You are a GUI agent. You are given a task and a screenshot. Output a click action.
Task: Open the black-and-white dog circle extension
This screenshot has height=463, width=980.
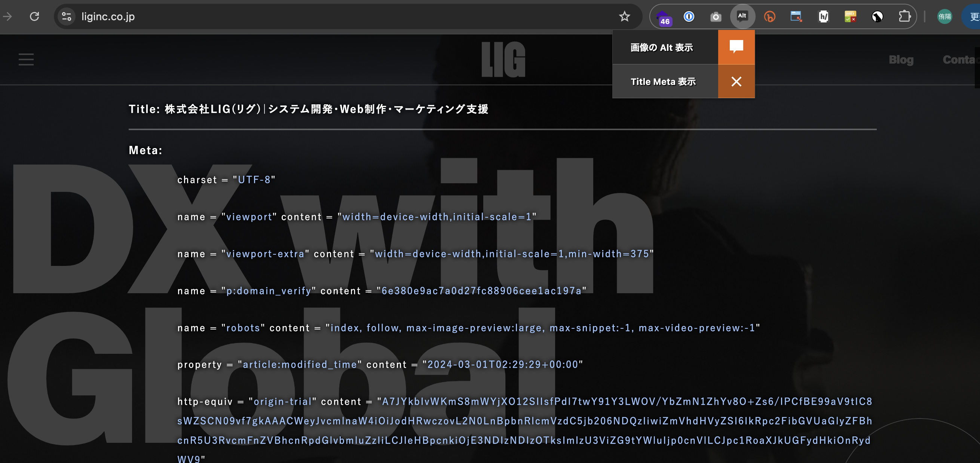coord(877,16)
